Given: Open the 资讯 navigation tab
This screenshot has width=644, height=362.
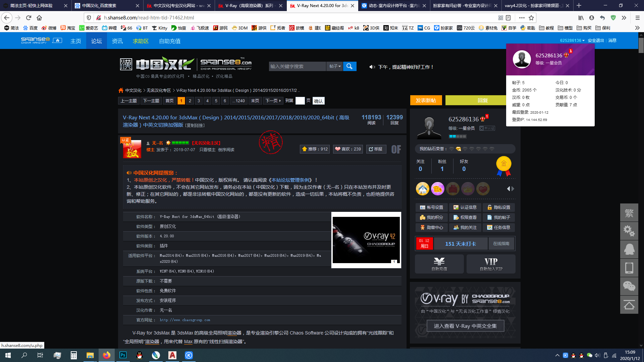Looking at the screenshot, I should (x=117, y=41).
